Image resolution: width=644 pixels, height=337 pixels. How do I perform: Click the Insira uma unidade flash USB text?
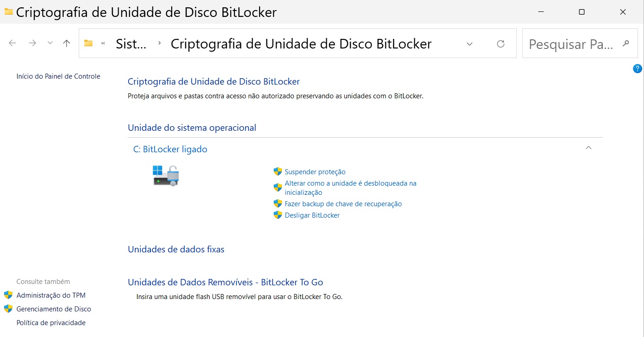tap(239, 297)
